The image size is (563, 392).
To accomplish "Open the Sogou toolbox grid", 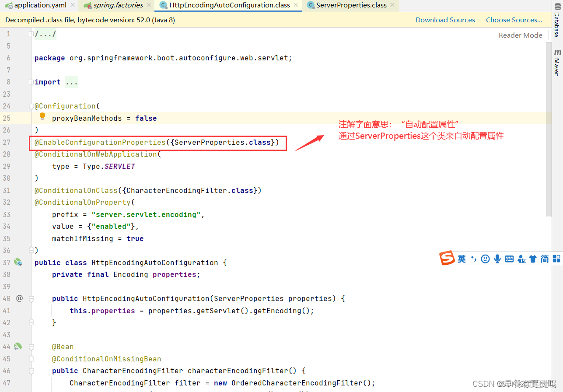I will pyautogui.click(x=556, y=259).
